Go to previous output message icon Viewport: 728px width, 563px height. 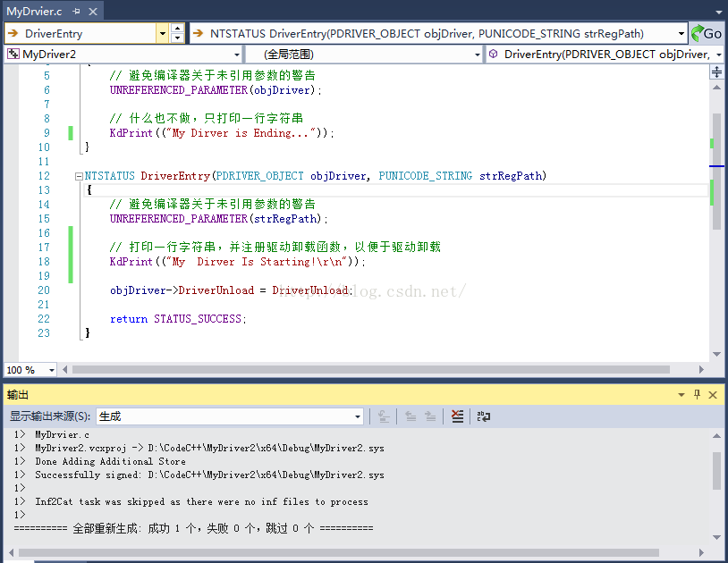tap(411, 416)
